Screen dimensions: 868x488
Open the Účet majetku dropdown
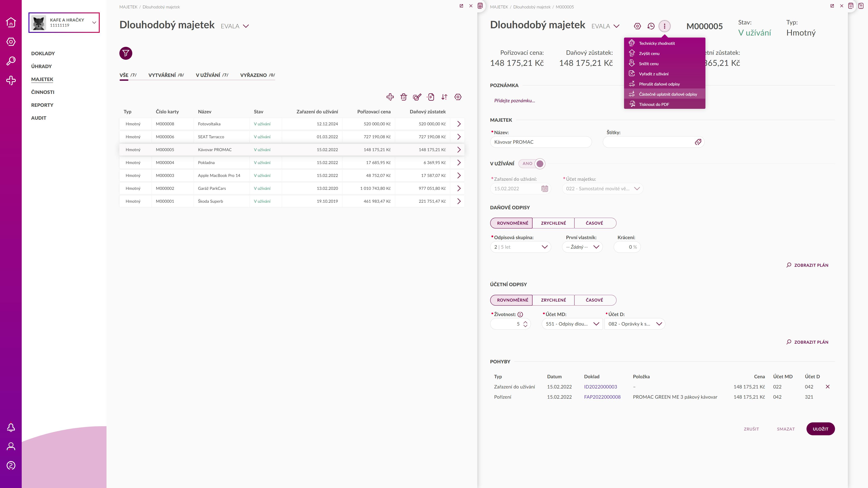(603, 188)
